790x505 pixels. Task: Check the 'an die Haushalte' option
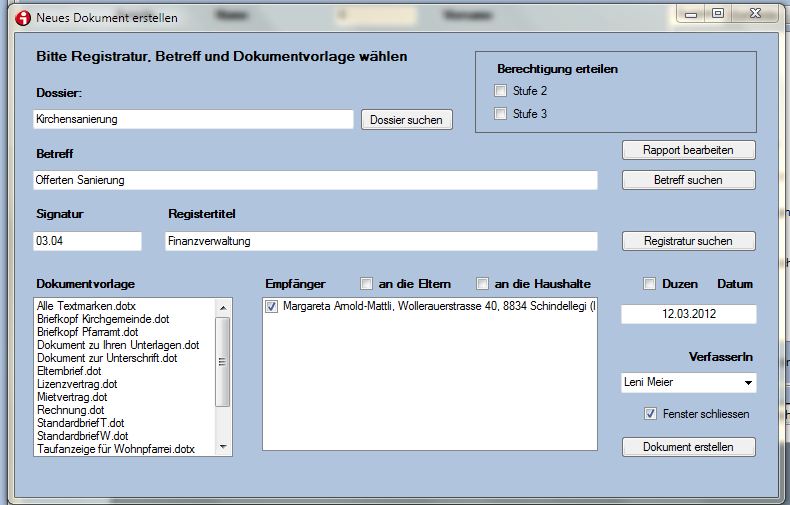pos(483,284)
